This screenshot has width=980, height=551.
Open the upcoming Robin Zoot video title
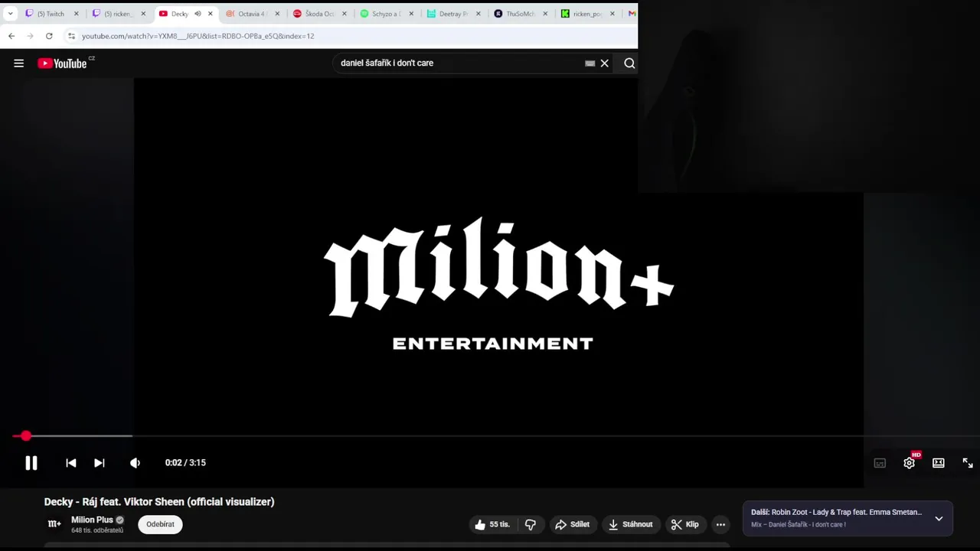(847, 512)
